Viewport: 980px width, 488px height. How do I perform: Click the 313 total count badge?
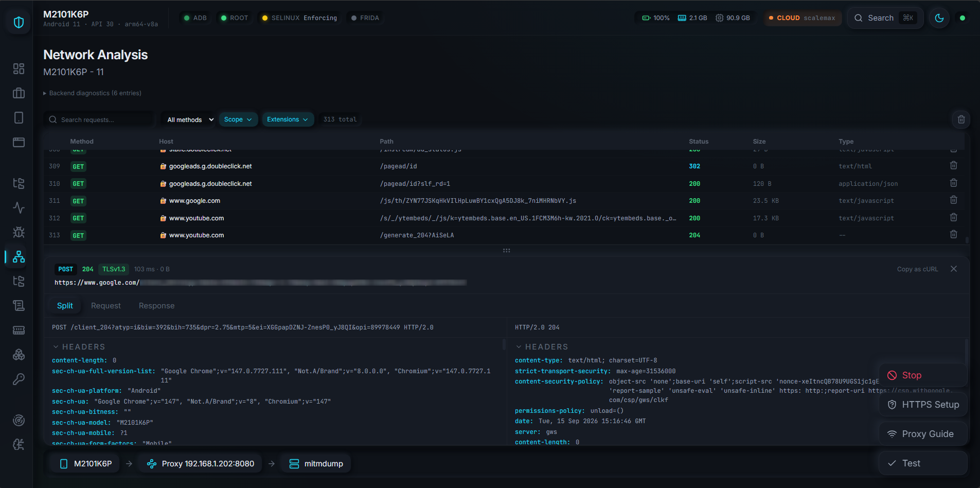tap(340, 119)
